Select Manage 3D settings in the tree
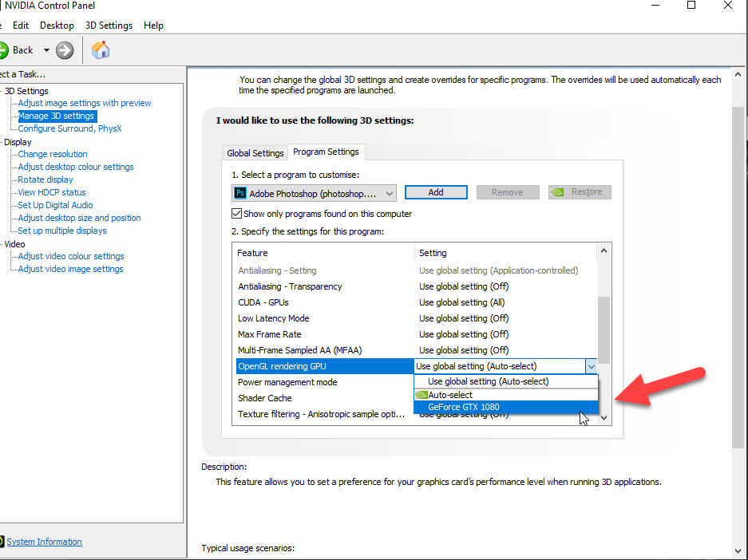The height and width of the screenshot is (560, 748). pos(57,116)
